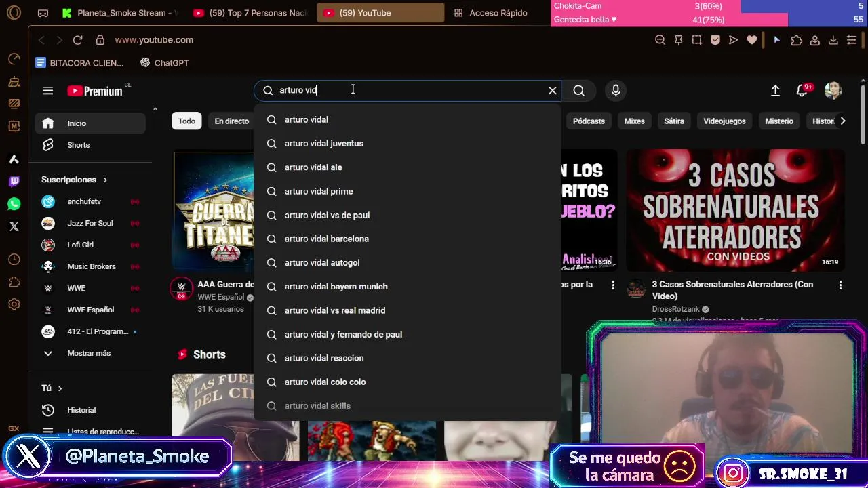Open the YouTube upload/create icon
The height and width of the screenshot is (488, 868).
pyautogui.click(x=775, y=90)
